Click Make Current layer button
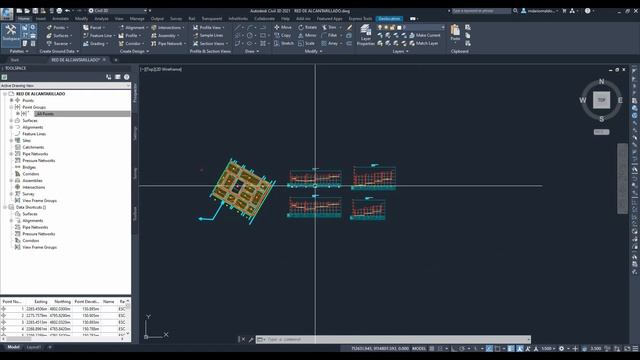Screen dimensions: 640x360 424,36
